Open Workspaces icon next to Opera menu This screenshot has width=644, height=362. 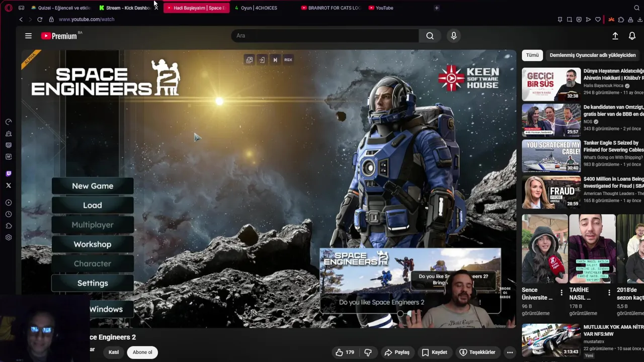coord(21,8)
